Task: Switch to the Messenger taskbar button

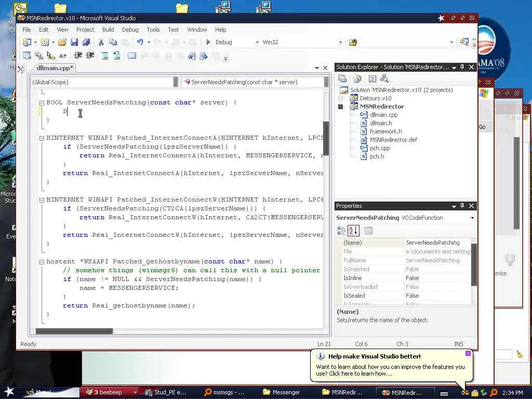Action: click(282, 392)
